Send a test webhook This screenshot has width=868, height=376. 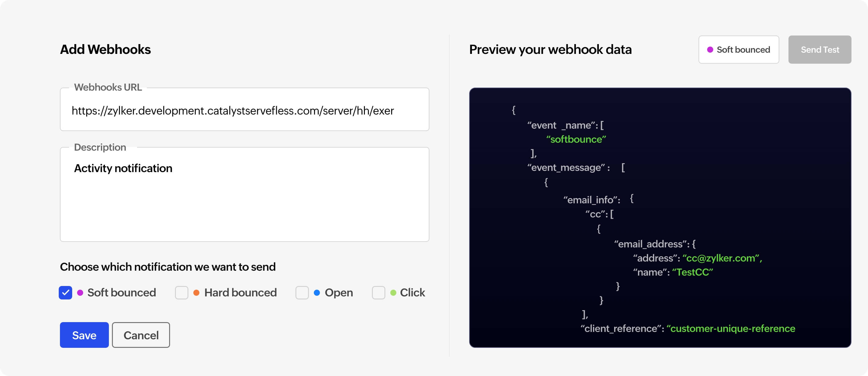[x=819, y=50]
